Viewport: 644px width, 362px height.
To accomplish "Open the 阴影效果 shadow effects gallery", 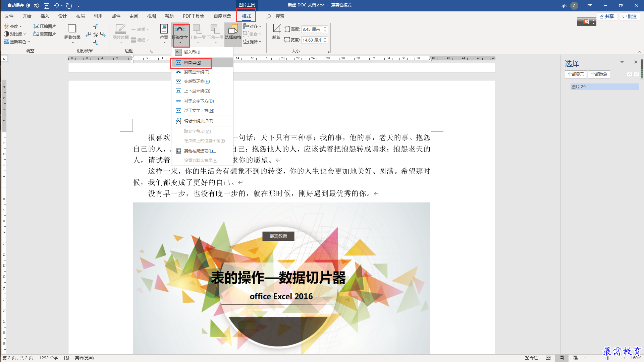I will (72, 34).
